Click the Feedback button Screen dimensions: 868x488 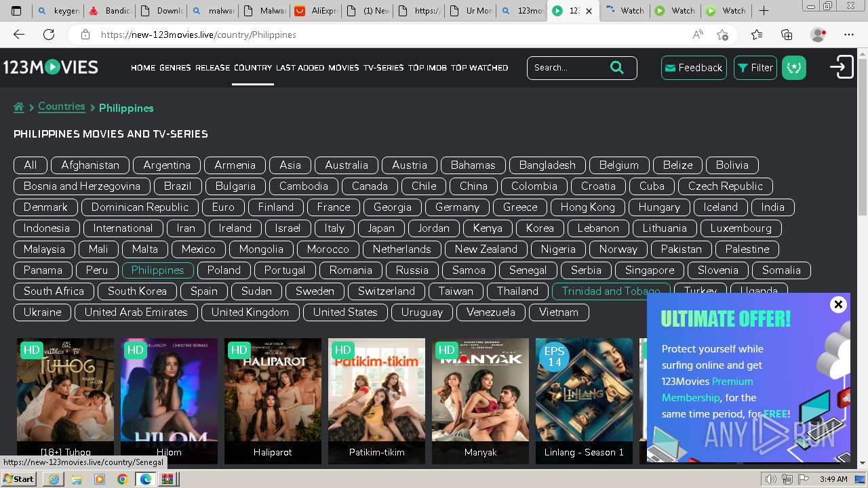(x=694, y=68)
